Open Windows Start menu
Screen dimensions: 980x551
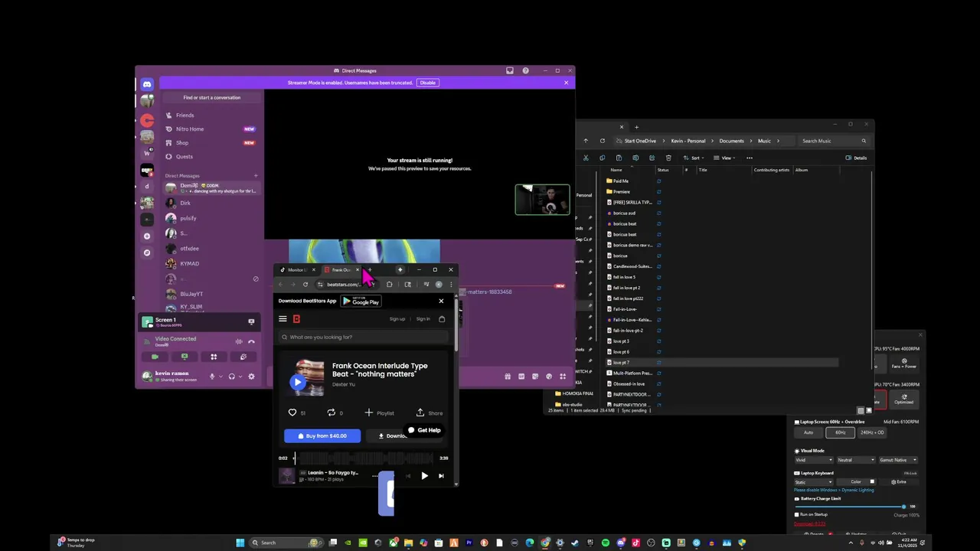[240, 543]
